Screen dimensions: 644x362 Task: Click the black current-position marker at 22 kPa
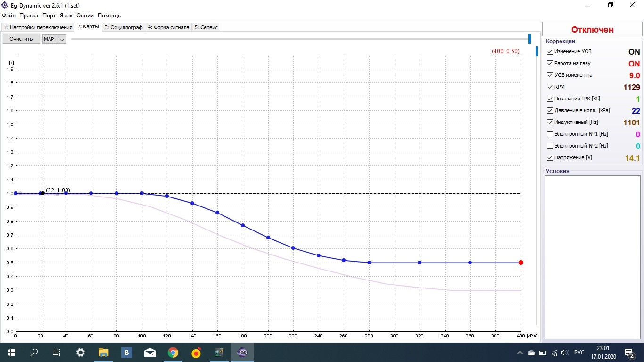click(43, 193)
